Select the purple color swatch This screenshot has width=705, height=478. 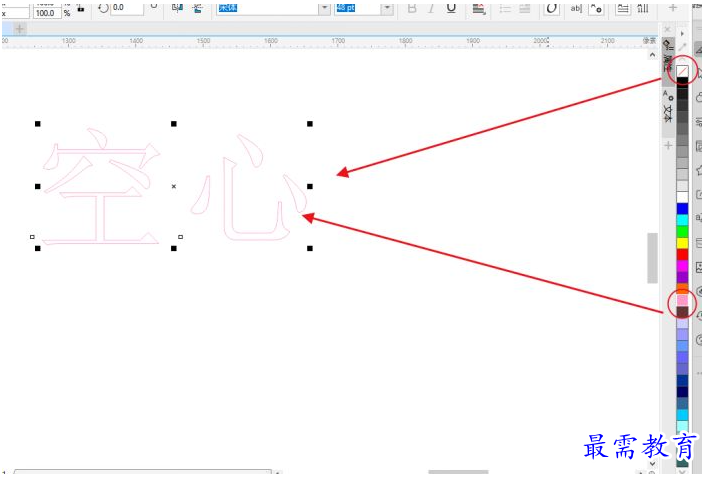683,277
